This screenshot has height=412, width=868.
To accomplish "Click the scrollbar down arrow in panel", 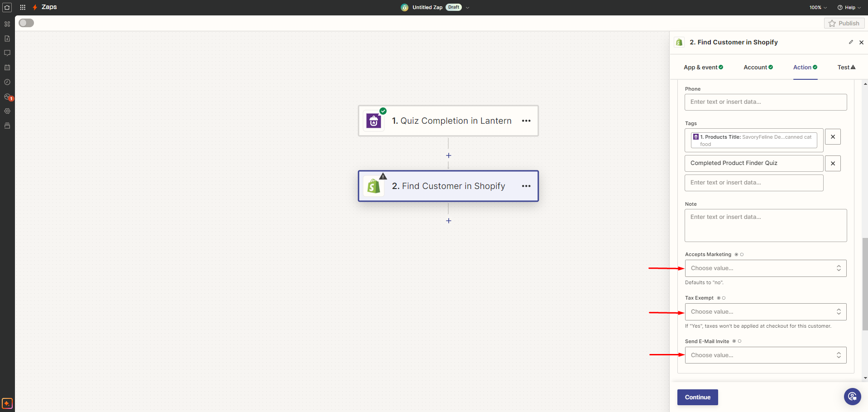I will click(x=865, y=378).
